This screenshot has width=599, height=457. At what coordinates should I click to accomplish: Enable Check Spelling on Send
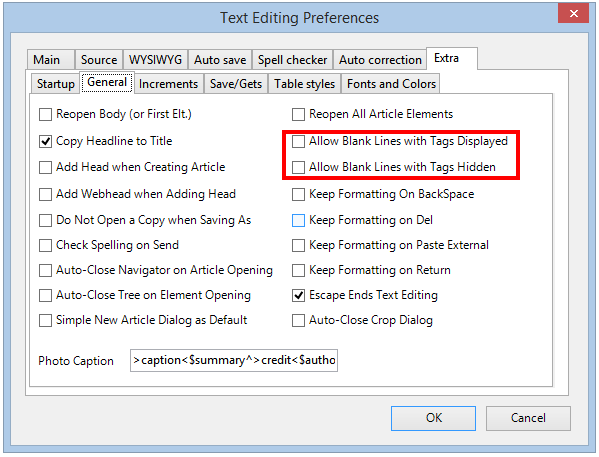tap(45, 245)
